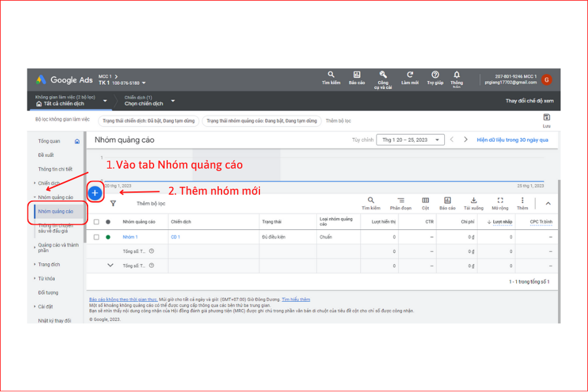Click Lượt hiển thị column header
This screenshot has width=588, height=392.
coord(384,221)
